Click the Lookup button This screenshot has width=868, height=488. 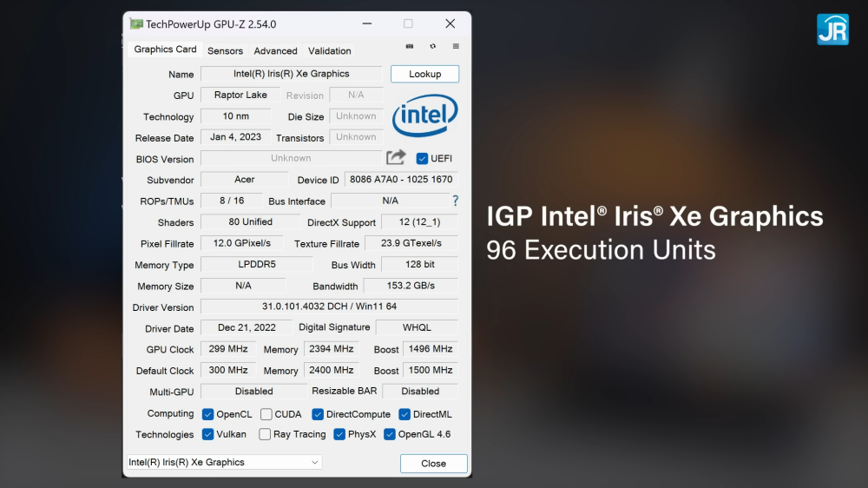point(425,74)
